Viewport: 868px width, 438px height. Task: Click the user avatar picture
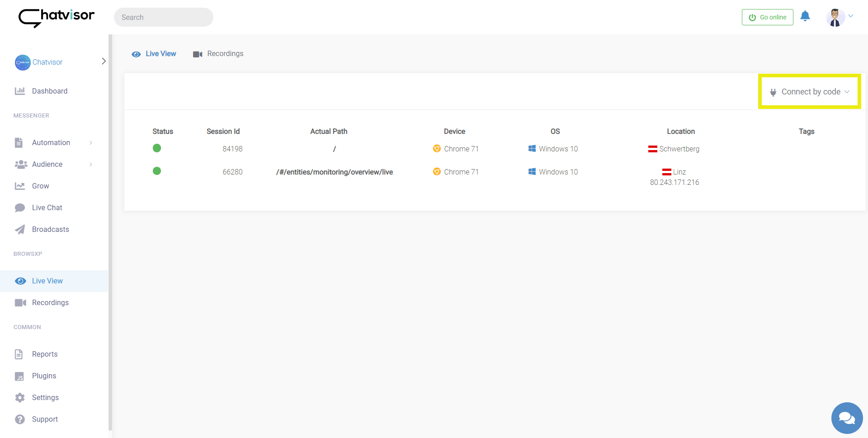[x=835, y=17]
